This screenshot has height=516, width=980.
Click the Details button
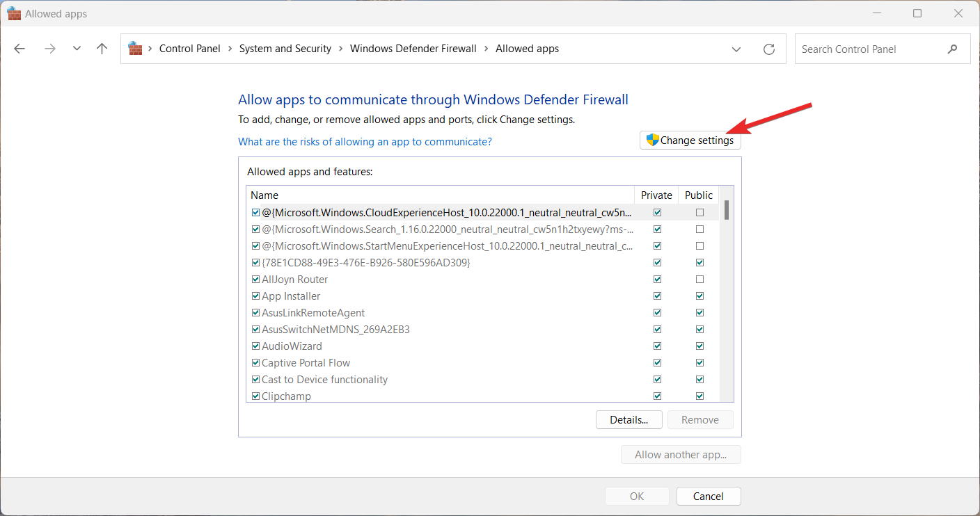pyautogui.click(x=629, y=419)
